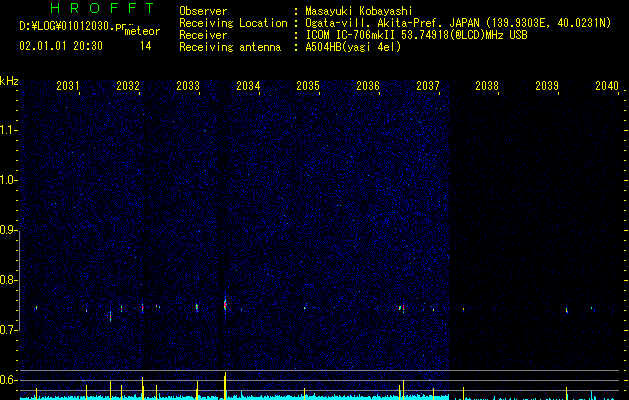Click the 2037 time axis marker
Image resolution: width=629 pixels, height=400 pixels.
pos(428,85)
